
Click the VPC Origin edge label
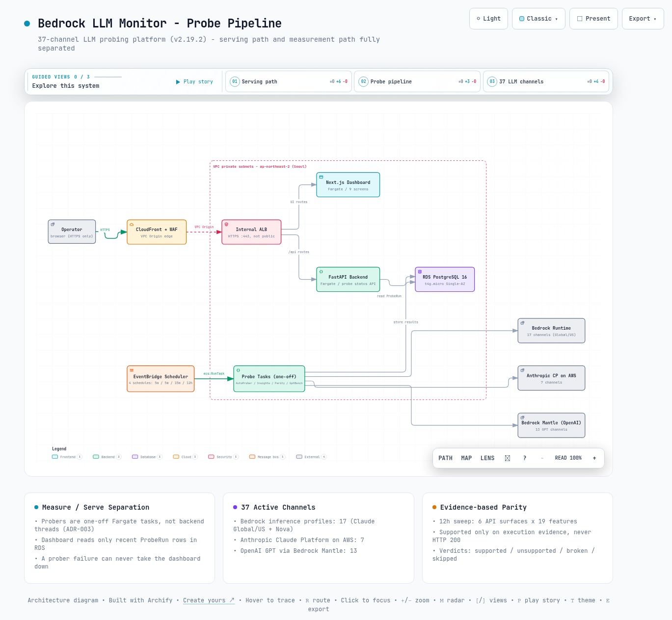[204, 227]
